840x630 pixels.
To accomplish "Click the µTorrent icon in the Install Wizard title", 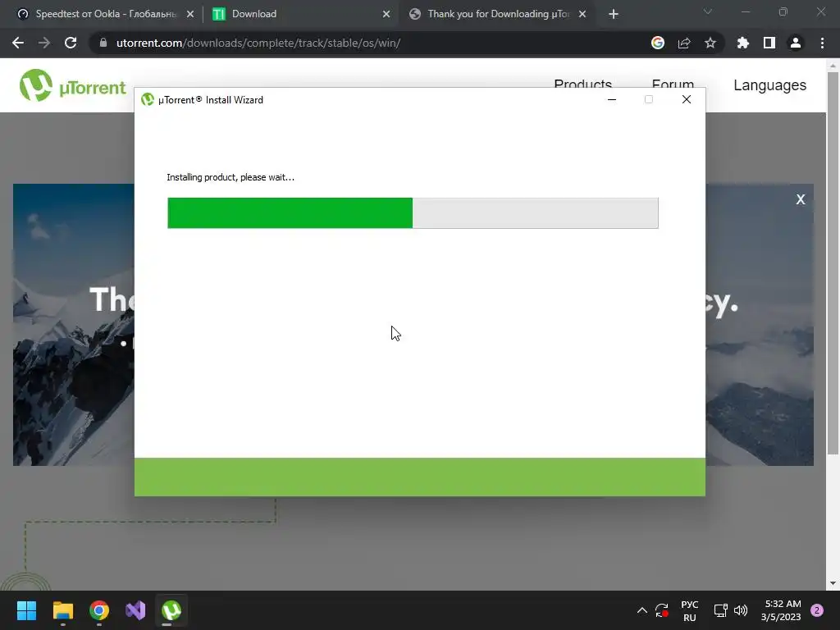I will click(148, 99).
